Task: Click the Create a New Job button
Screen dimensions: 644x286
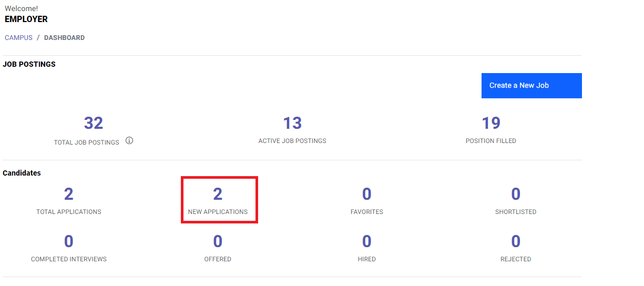Action: coord(531,86)
